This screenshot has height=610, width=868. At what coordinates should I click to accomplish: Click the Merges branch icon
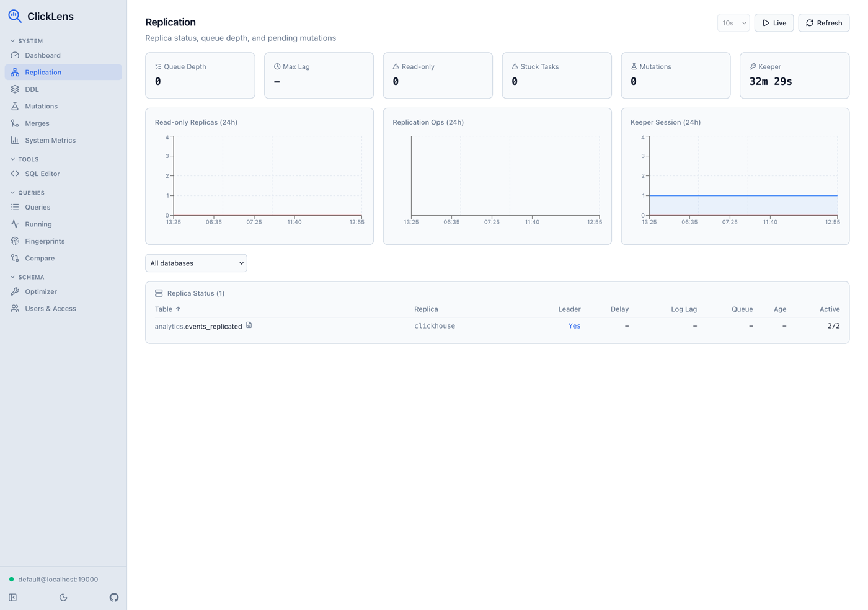pos(15,123)
